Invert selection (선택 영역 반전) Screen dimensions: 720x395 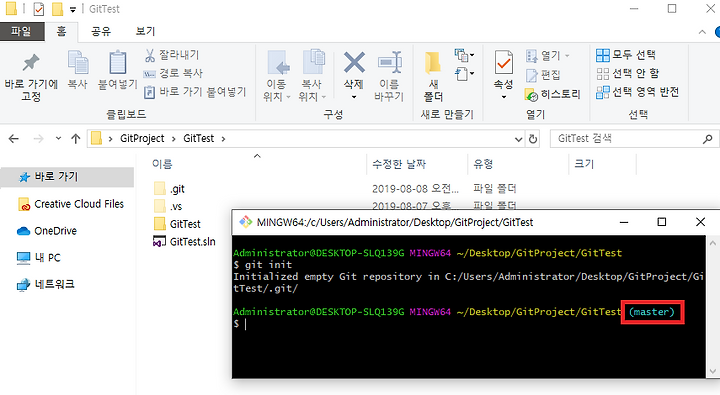pyautogui.click(x=637, y=92)
